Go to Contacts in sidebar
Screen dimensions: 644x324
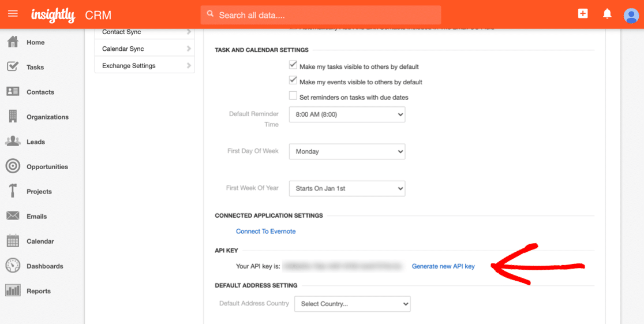[40, 92]
